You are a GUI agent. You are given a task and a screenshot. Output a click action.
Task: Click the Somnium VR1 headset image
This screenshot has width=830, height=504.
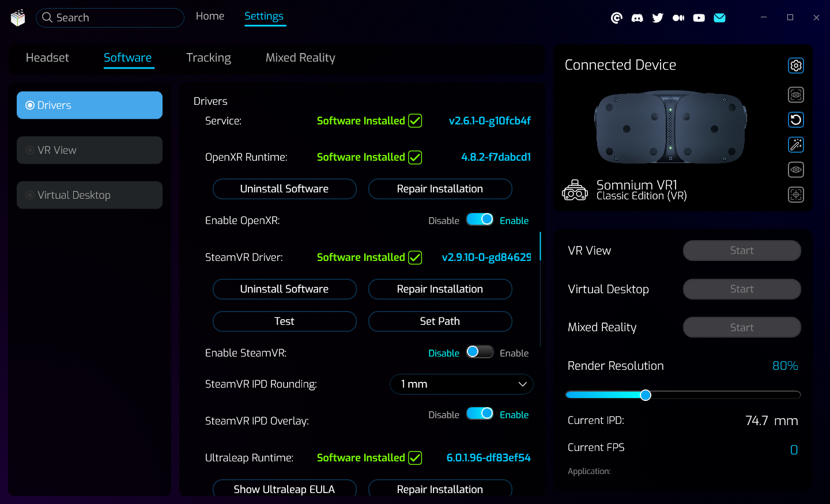click(671, 127)
